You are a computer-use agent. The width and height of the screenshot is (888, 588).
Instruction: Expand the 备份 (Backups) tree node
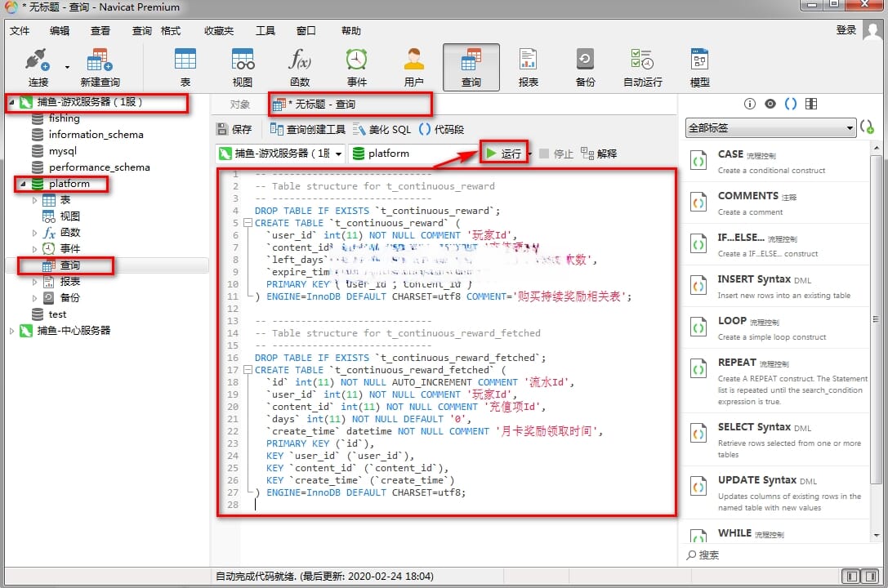(34, 298)
